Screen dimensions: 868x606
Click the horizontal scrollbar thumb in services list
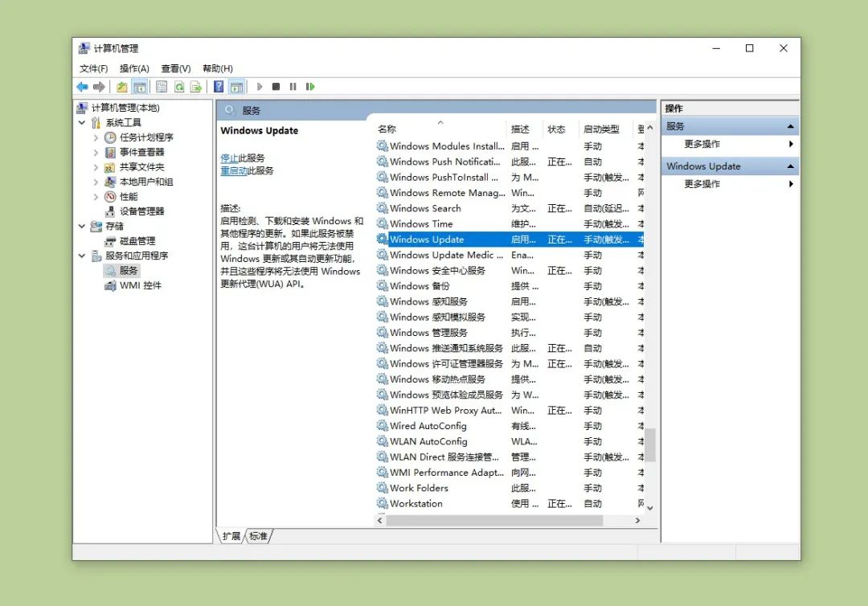[494, 521]
